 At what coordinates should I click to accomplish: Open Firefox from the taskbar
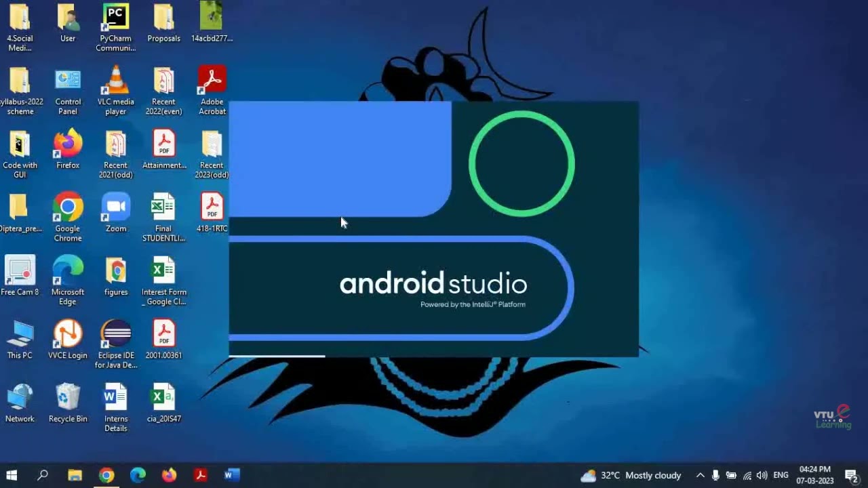(x=169, y=475)
